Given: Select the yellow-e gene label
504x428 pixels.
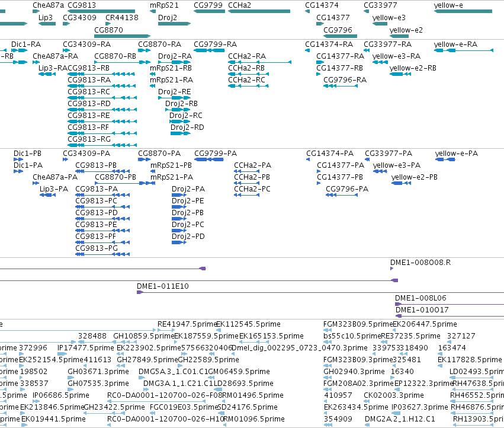Looking at the screenshot, I should (448, 5).
